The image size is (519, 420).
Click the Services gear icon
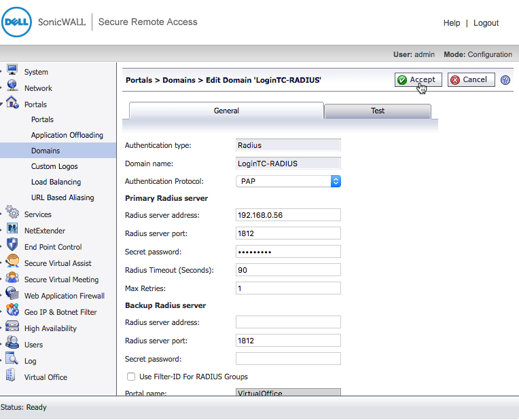(12, 213)
